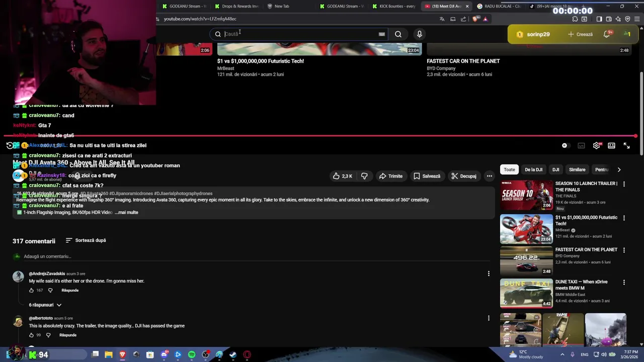Open options for DUNE TAXI video

coord(624,283)
